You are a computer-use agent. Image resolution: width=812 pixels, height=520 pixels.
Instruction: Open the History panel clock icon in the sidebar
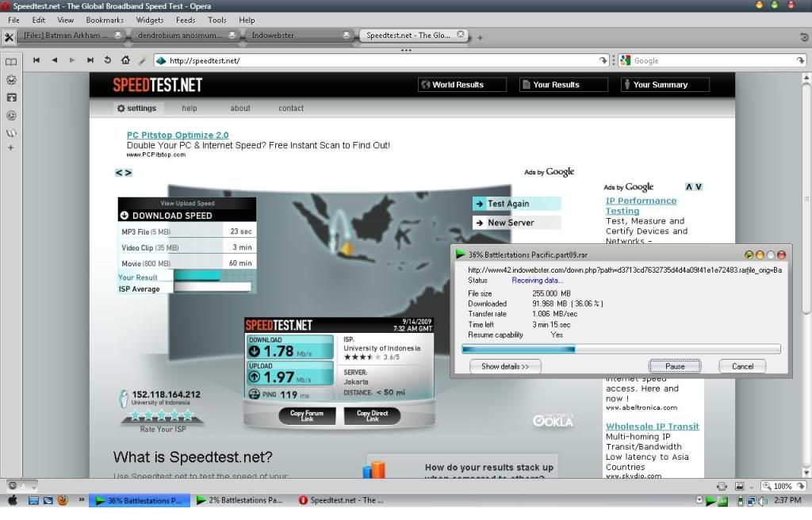click(x=11, y=116)
